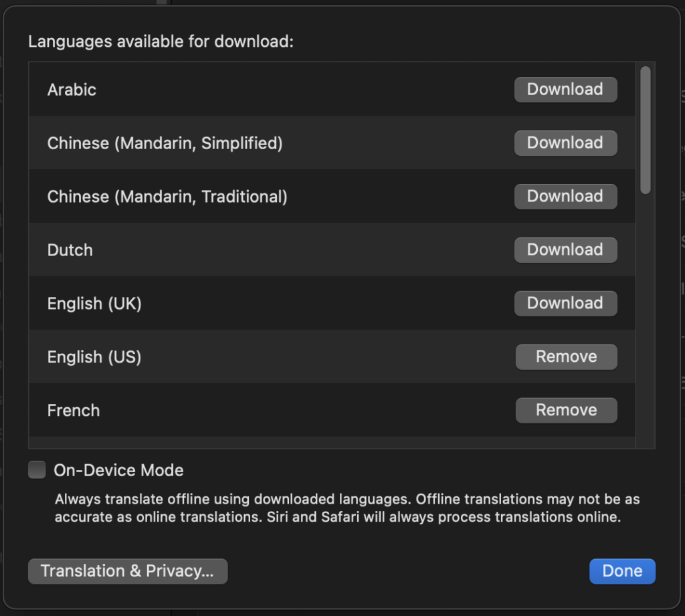The width and height of the screenshot is (685, 616).
Task: Confirm changes with the Done button
Action: pyautogui.click(x=622, y=571)
